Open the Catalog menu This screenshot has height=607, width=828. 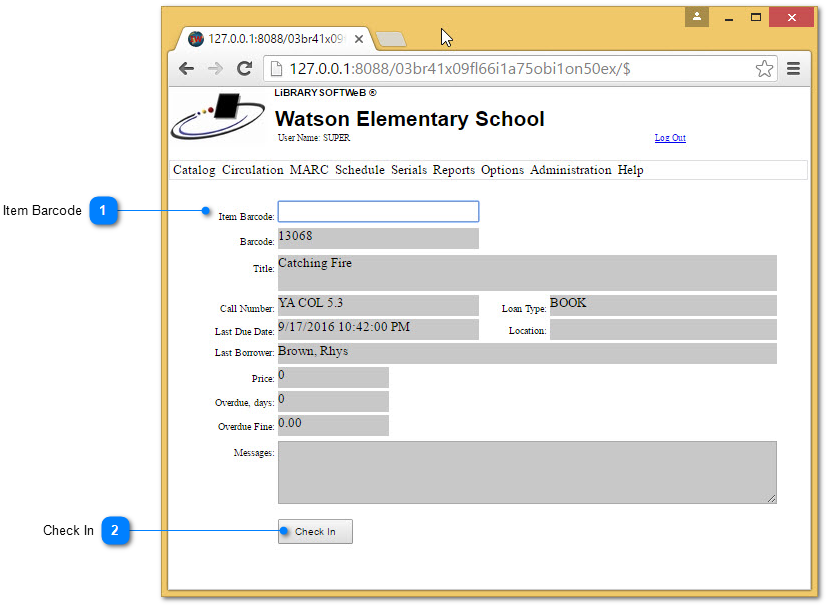click(194, 170)
